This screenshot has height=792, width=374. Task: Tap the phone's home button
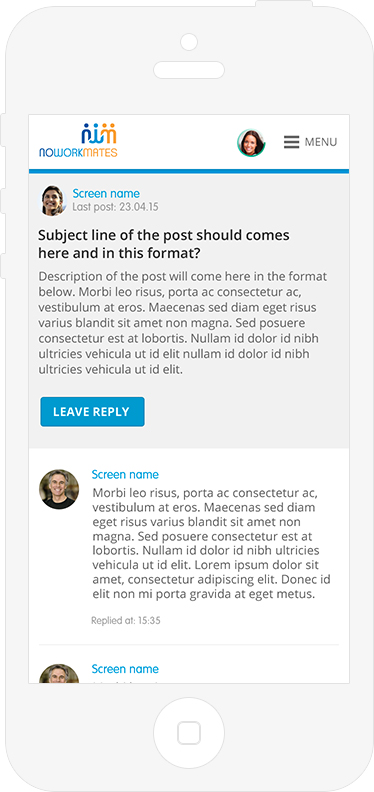pyautogui.click(x=189, y=733)
